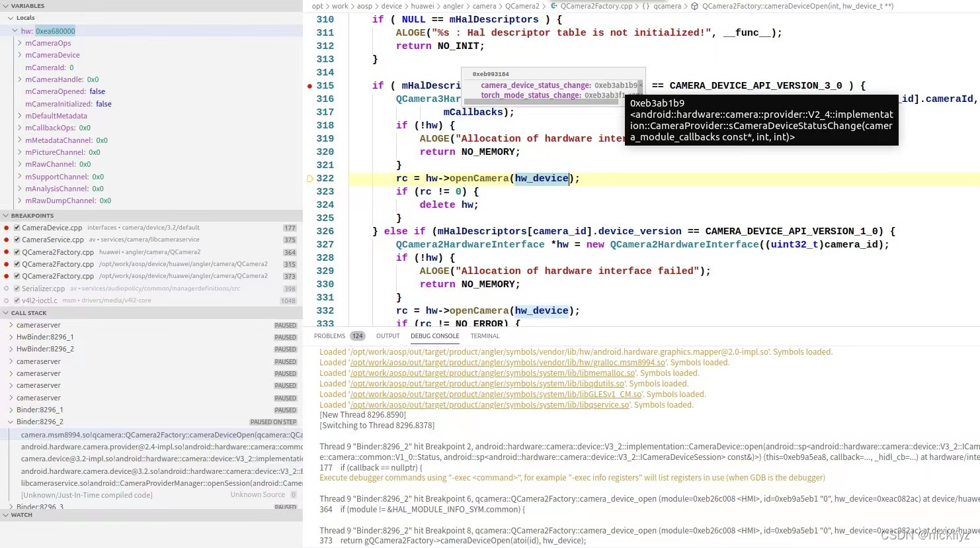Open the OUTPUT tab
The image size is (980, 548).
pyautogui.click(x=388, y=336)
